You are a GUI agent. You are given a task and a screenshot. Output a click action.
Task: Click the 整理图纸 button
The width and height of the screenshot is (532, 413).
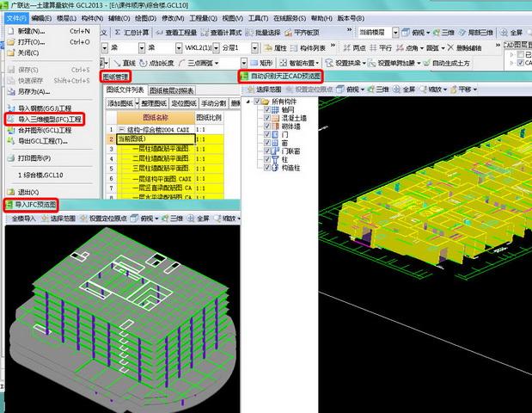click(x=154, y=103)
